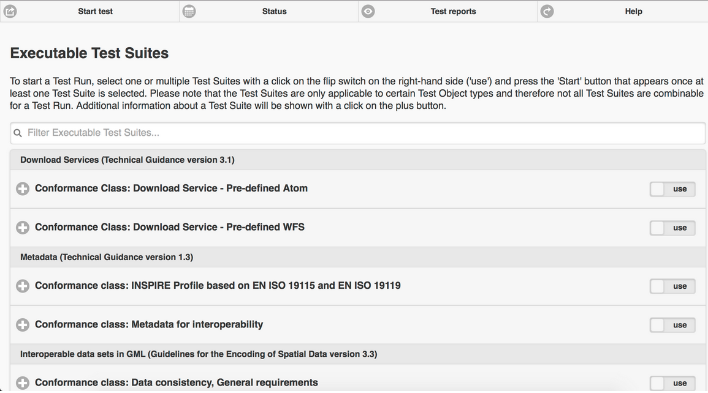The height and width of the screenshot is (393, 708).
Task: Expand Pre-defined WFS suite details
Action: tap(23, 228)
